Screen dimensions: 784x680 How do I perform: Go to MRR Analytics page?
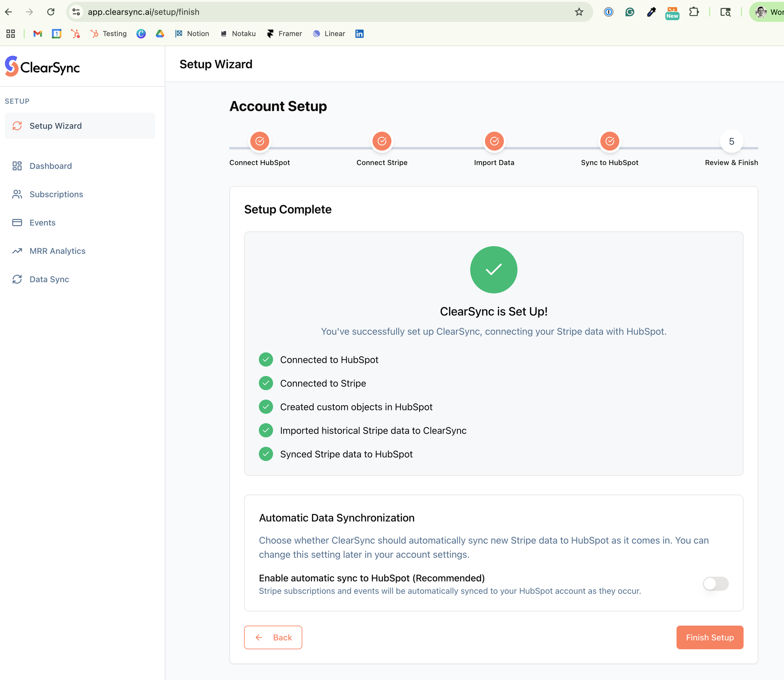57,251
